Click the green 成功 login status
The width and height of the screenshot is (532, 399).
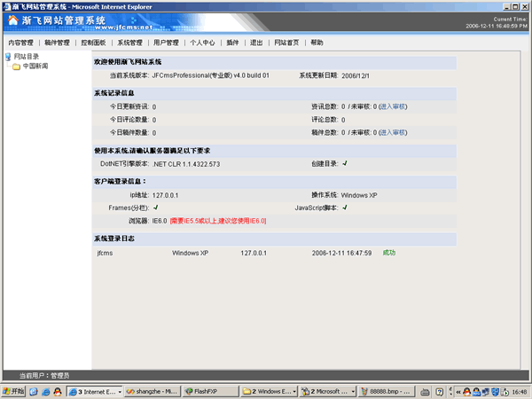coord(389,253)
